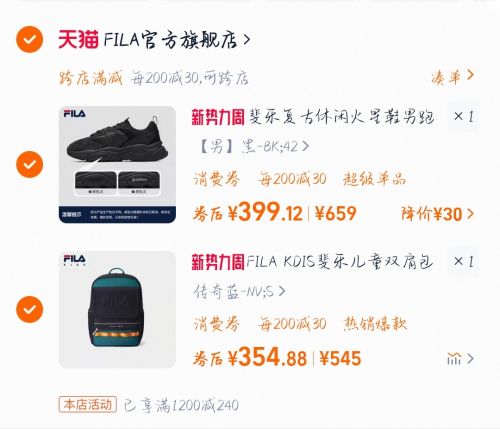500x429 pixels.
Task: Open FILA官方旗舰店 store page
Action: [x=177, y=40]
